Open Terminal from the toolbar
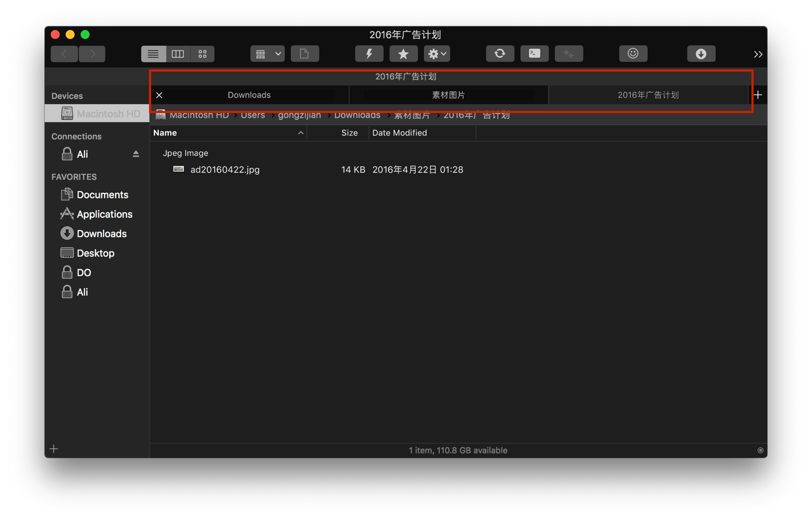This screenshot has height=520, width=812. (534, 54)
